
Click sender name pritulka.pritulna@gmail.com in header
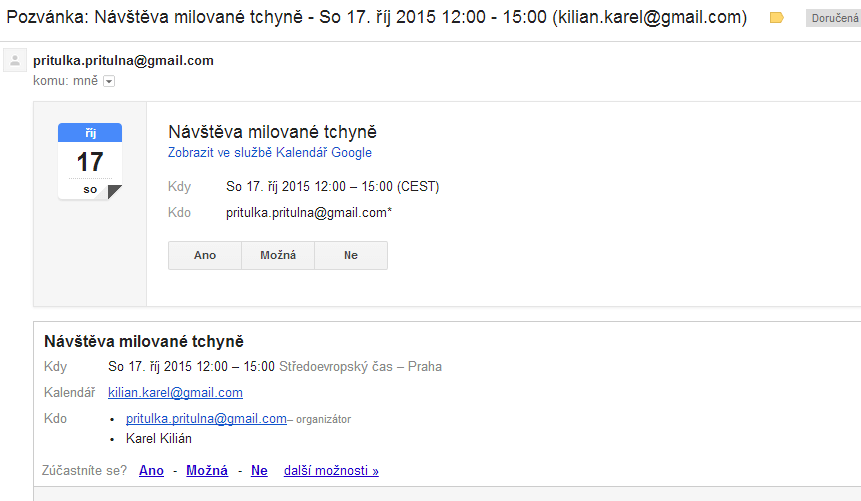pos(124,60)
